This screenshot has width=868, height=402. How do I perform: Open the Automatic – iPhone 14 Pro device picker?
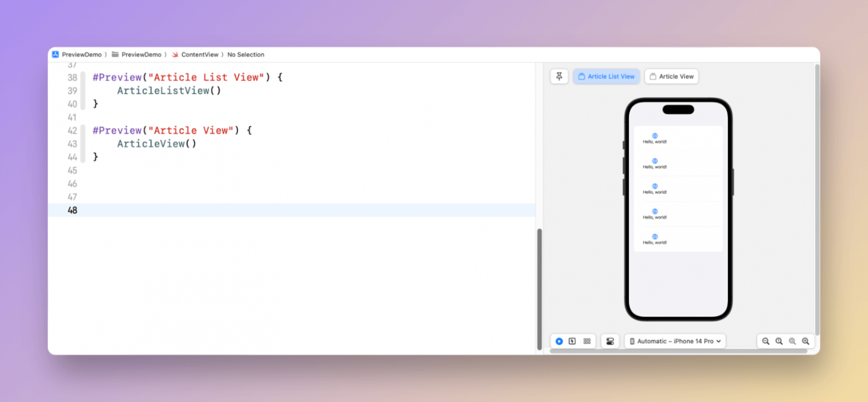click(675, 341)
